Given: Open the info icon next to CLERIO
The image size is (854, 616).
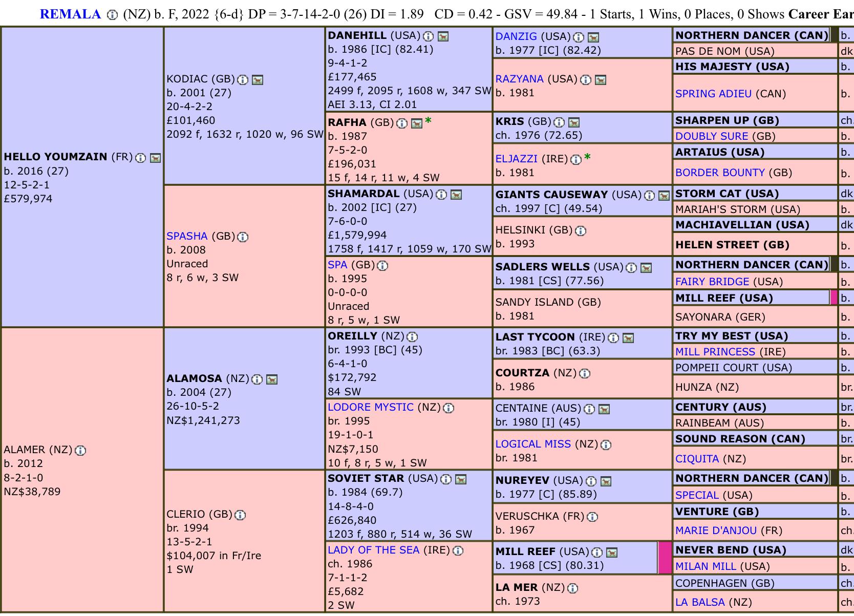Looking at the screenshot, I should 240,515.
